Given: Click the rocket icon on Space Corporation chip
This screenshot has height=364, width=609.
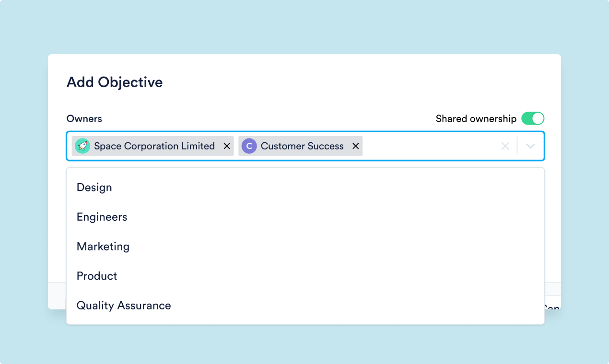Looking at the screenshot, I should pos(82,146).
